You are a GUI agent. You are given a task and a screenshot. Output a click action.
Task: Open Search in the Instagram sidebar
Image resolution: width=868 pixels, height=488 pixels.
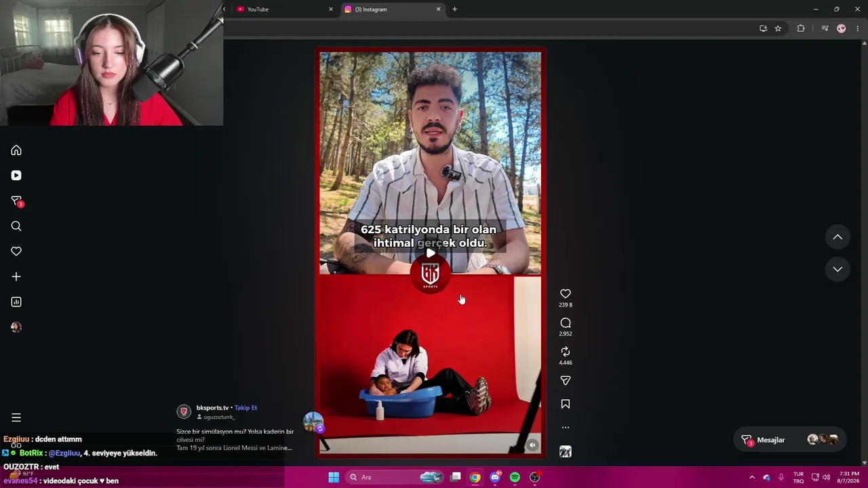click(16, 226)
